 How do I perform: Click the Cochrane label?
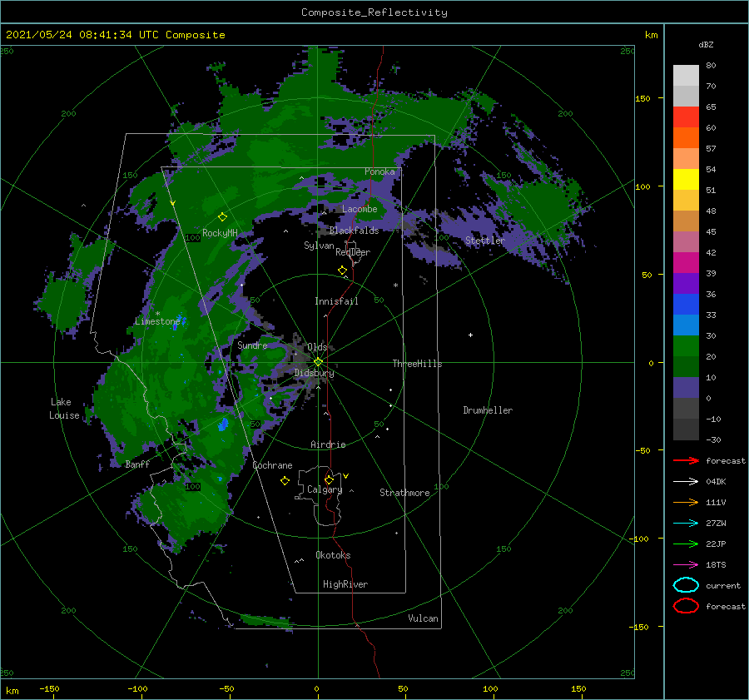pos(272,465)
